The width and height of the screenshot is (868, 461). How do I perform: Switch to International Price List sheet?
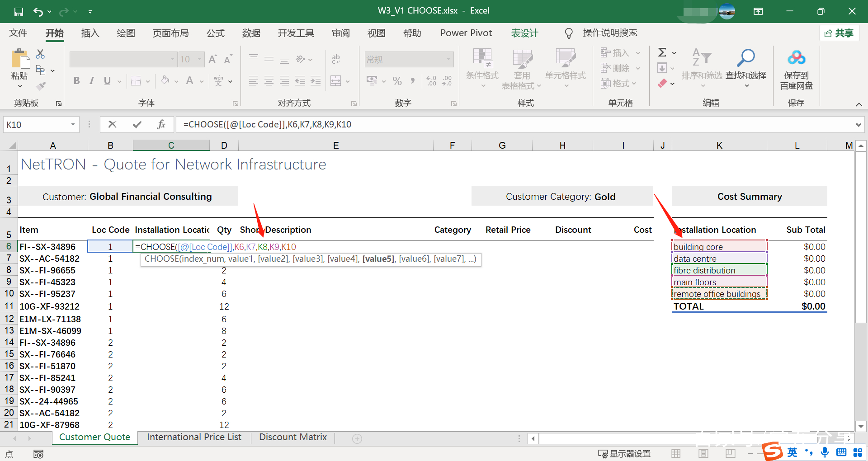pyautogui.click(x=194, y=437)
